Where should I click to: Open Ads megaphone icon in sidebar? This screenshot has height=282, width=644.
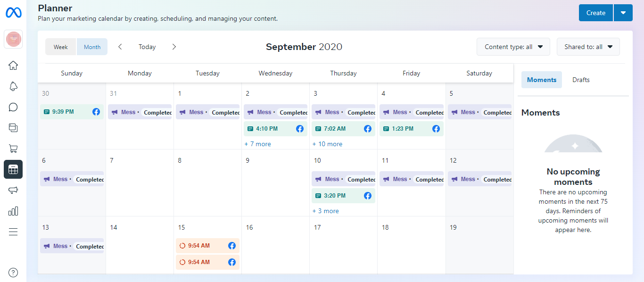coord(13,190)
